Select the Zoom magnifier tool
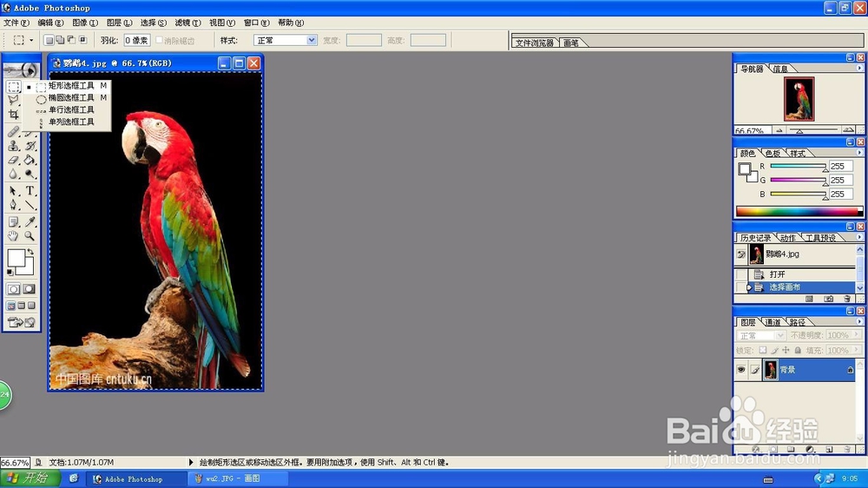This screenshot has height=488, width=868. click(x=30, y=236)
